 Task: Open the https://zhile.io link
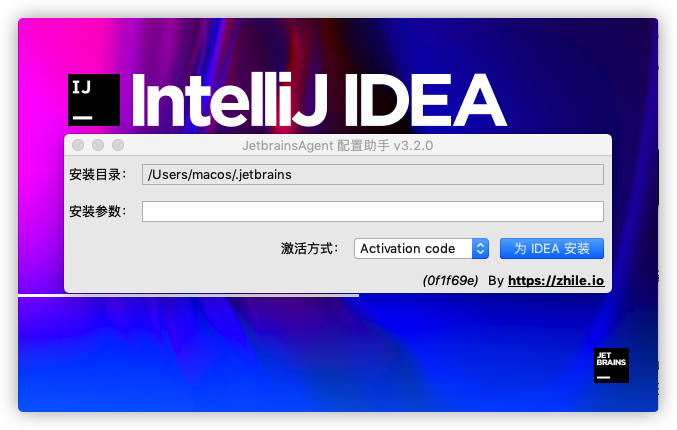pyautogui.click(x=555, y=281)
